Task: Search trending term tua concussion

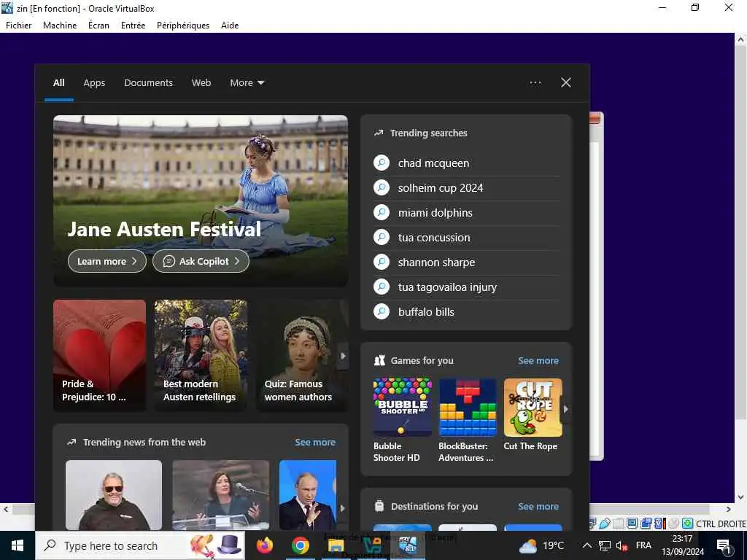Action: tap(434, 238)
